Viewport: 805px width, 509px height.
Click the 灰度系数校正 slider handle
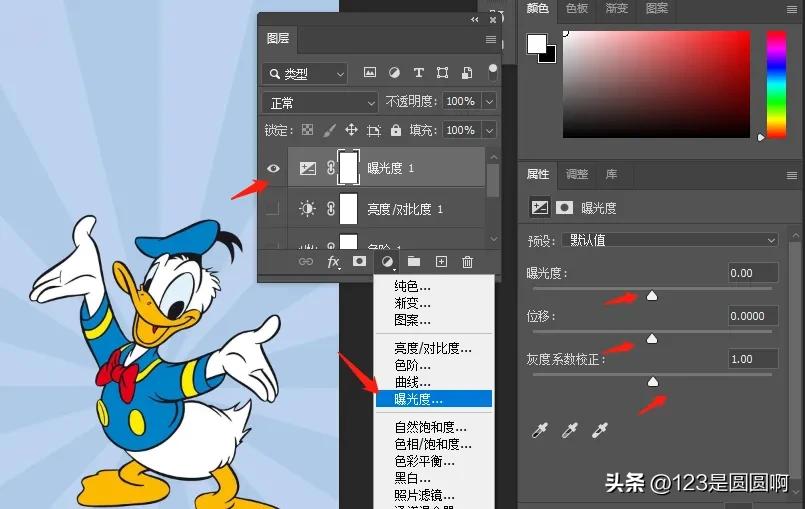tap(653, 382)
